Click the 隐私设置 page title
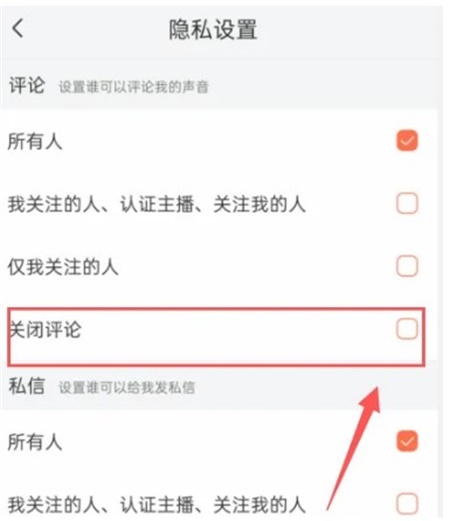450x521 pixels. pyautogui.click(x=213, y=29)
